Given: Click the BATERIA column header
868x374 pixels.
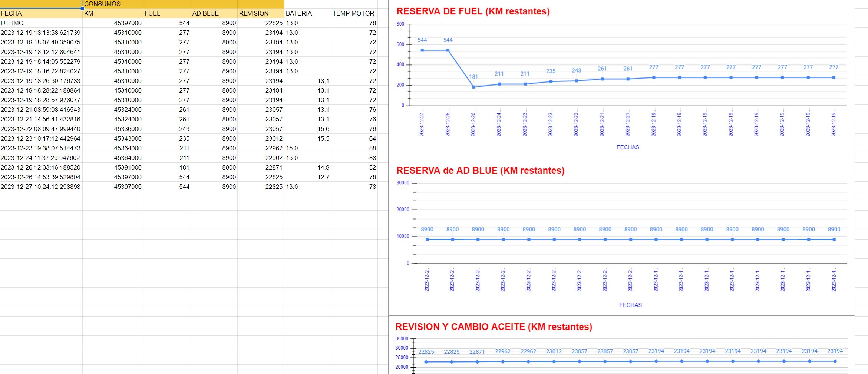Looking at the screenshot, I should (x=307, y=13).
